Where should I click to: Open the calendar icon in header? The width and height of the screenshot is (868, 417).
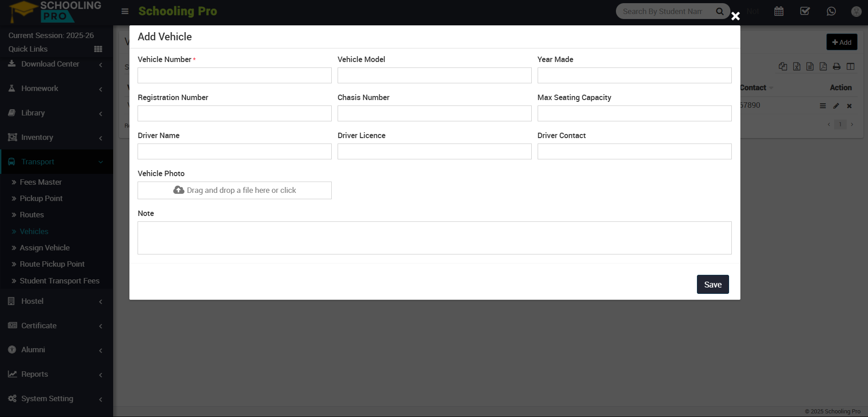pos(779,11)
